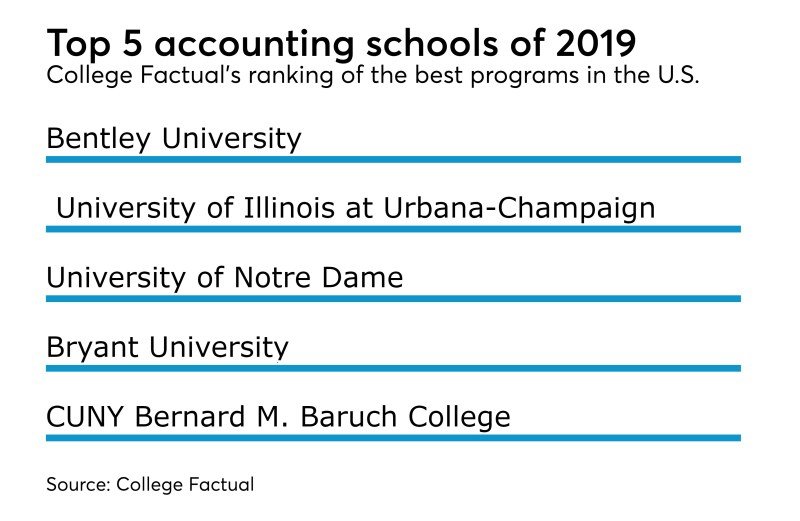Click the blue bar under Bryant University

(x=393, y=368)
